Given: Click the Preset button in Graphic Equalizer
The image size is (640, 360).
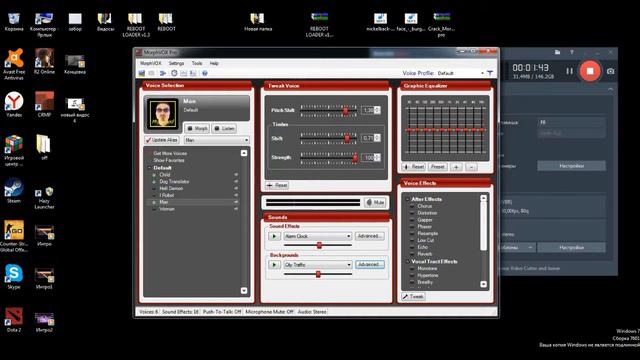Looking at the screenshot, I should tap(437, 167).
